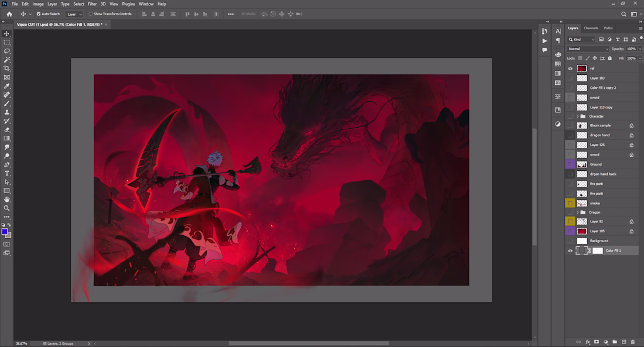Select the Crop tool
Screen dimensions: 644x347
(7, 68)
